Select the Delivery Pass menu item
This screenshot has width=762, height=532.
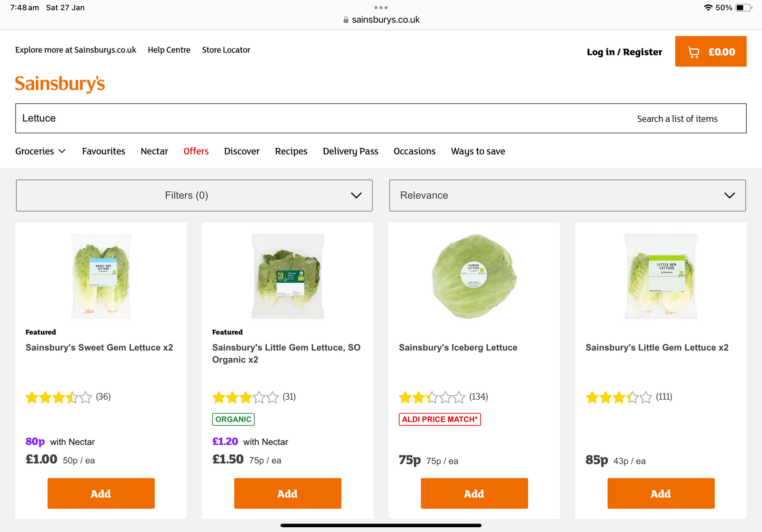(x=350, y=151)
